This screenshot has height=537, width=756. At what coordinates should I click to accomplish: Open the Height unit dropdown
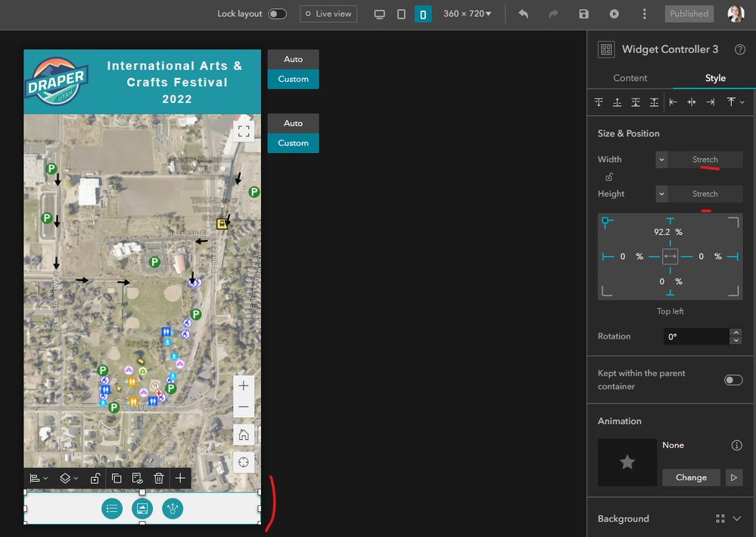[661, 194]
